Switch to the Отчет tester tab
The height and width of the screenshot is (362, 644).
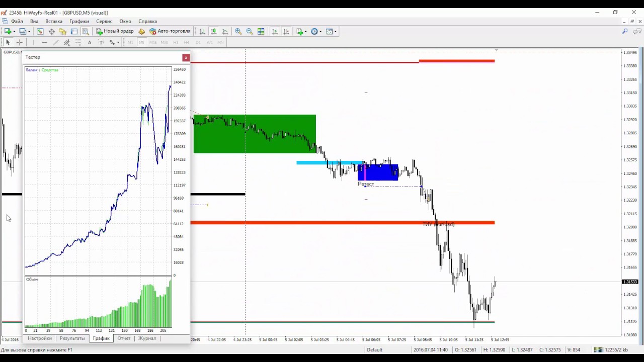[x=124, y=338]
